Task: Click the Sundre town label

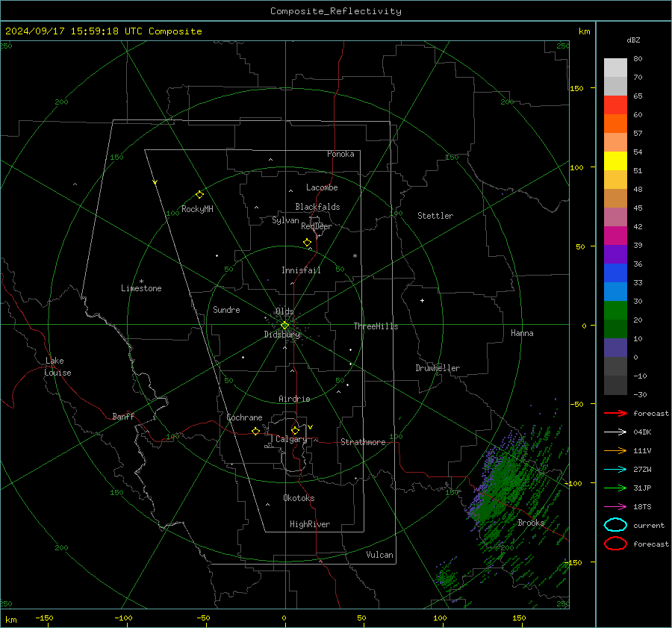Action: tap(226, 310)
